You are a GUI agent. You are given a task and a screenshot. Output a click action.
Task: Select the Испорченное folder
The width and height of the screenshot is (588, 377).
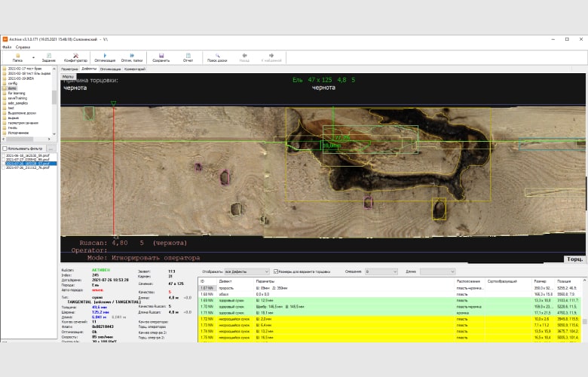tap(18, 133)
